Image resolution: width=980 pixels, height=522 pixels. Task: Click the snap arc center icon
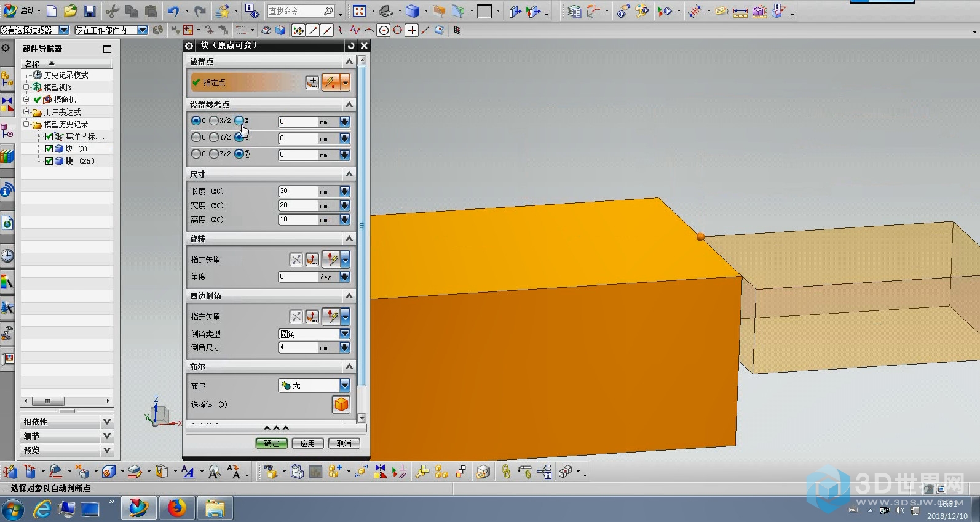click(384, 30)
